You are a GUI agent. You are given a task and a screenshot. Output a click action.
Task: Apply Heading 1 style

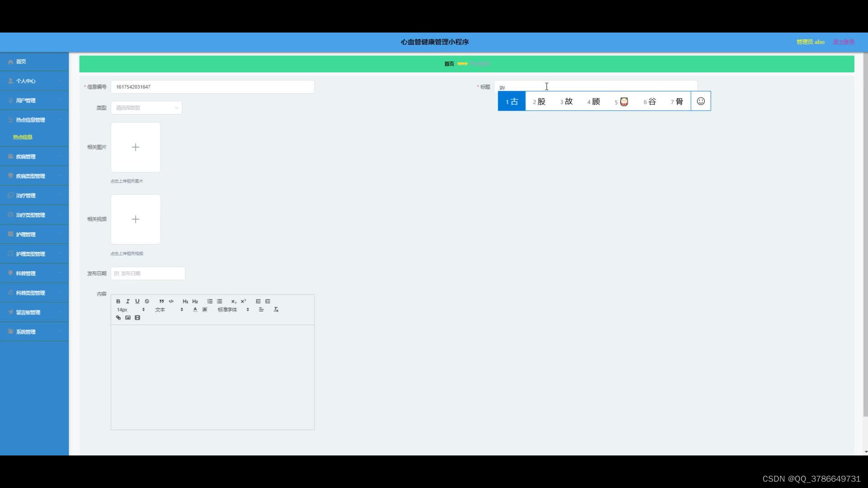click(x=185, y=301)
